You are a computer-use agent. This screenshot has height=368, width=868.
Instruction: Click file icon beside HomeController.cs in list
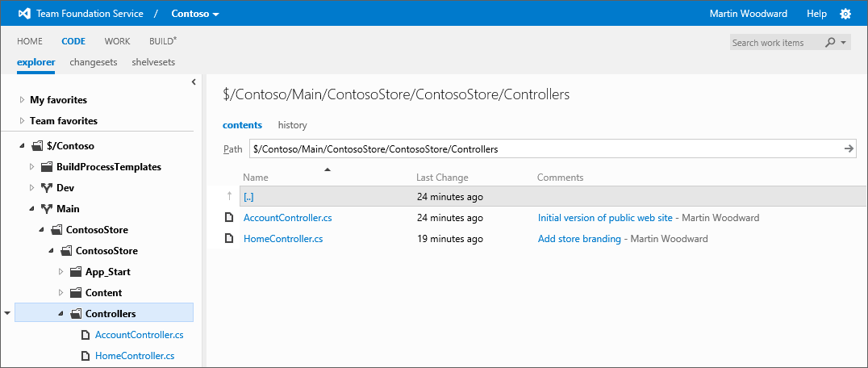[x=228, y=239]
